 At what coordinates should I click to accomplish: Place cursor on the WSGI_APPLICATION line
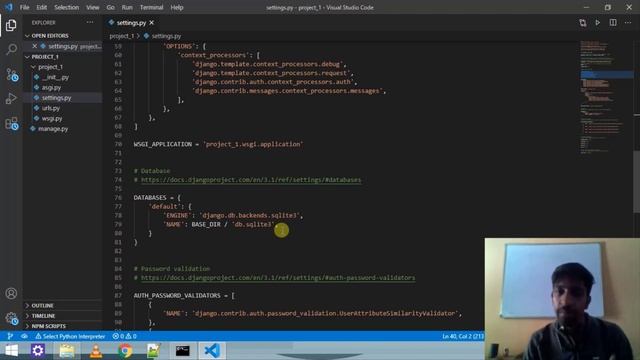[218, 144]
